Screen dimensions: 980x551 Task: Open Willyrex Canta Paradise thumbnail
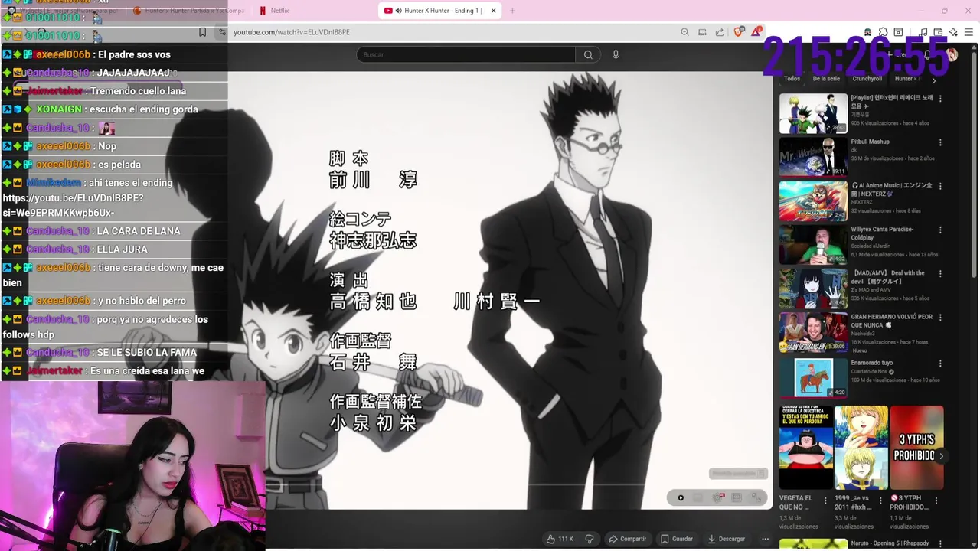tap(813, 244)
